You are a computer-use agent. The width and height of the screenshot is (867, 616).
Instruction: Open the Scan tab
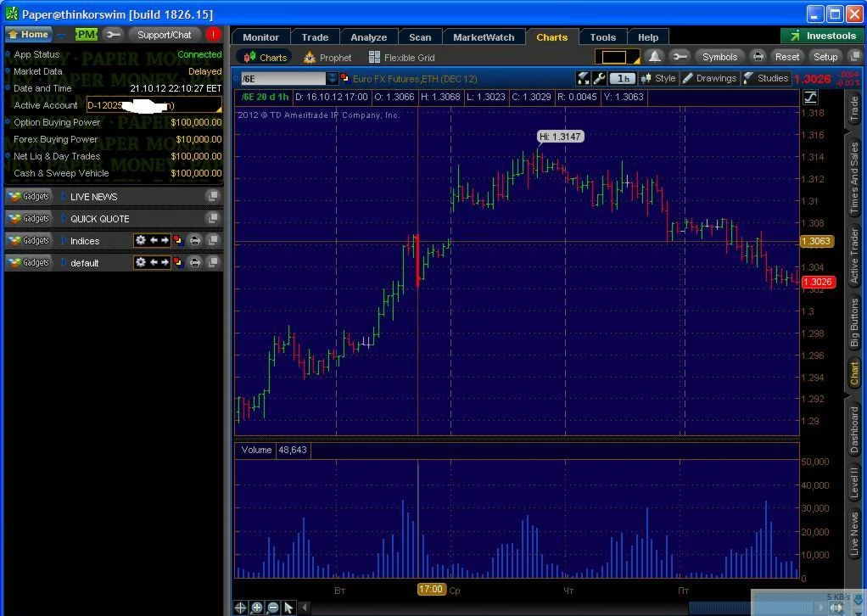tap(420, 37)
